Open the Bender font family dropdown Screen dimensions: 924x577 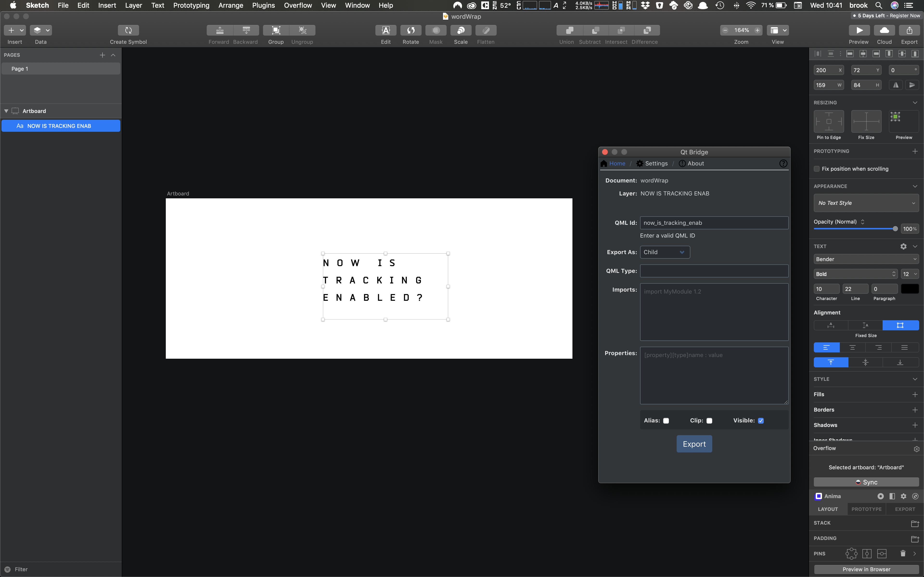pyautogui.click(x=866, y=259)
